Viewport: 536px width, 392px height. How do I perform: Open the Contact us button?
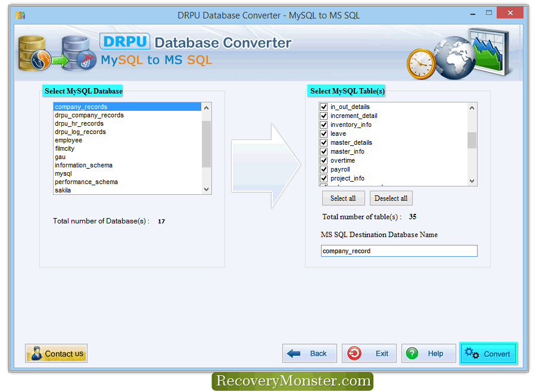tap(56, 353)
